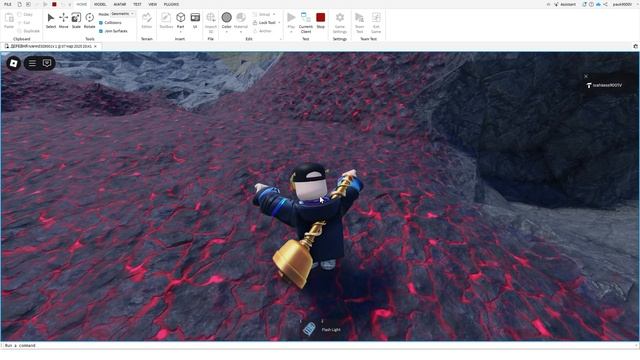Click the Material tool icon

241,18
